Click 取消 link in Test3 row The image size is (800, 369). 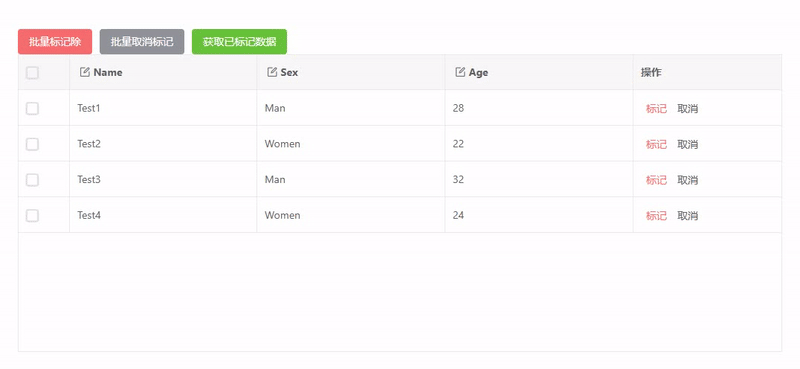tap(688, 180)
